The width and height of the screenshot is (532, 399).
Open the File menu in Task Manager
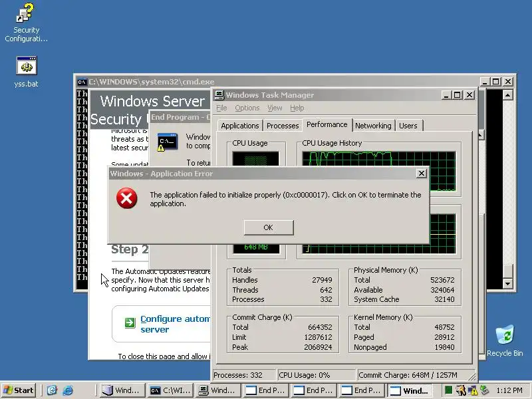pos(221,108)
